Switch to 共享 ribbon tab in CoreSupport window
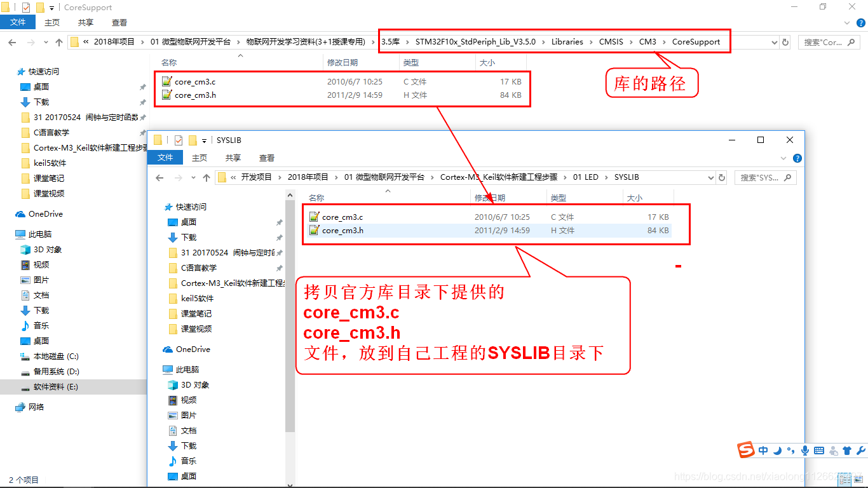Image resolution: width=868 pixels, height=488 pixels. coord(86,22)
